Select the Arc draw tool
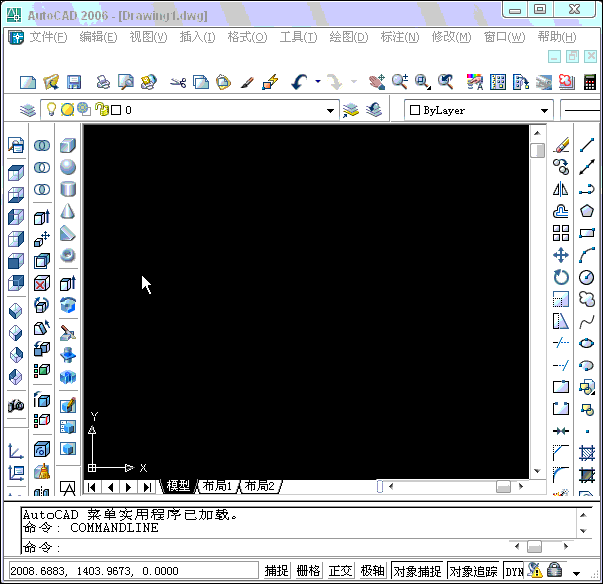The image size is (603, 584). click(587, 256)
